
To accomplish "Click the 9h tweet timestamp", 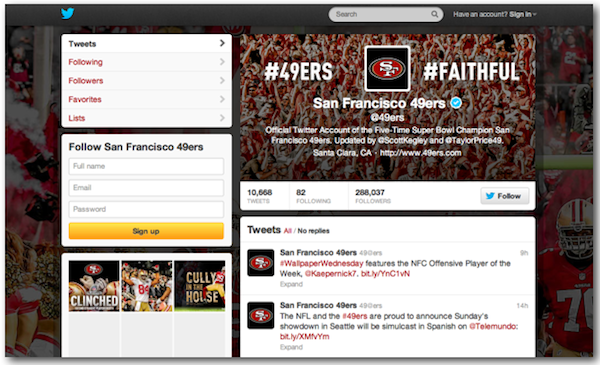I will pos(524,253).
